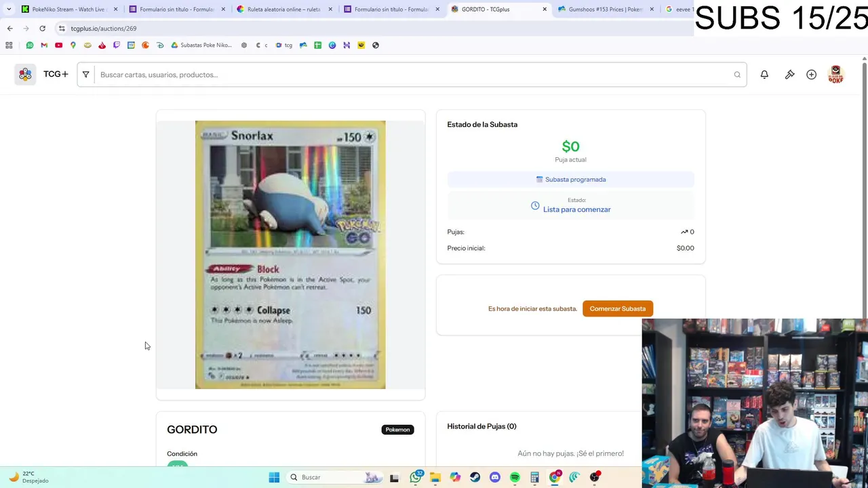Click the GORDITO auction title

coord(192,430)
